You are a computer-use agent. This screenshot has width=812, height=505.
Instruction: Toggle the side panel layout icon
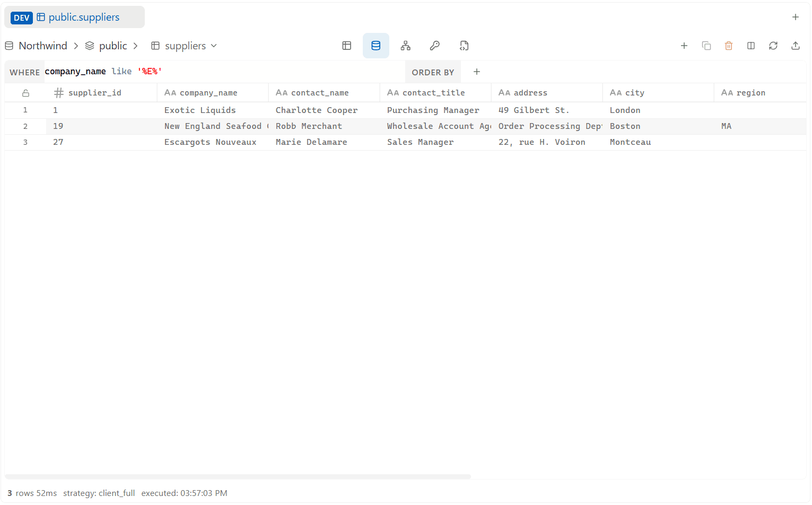tap(751, 46)
